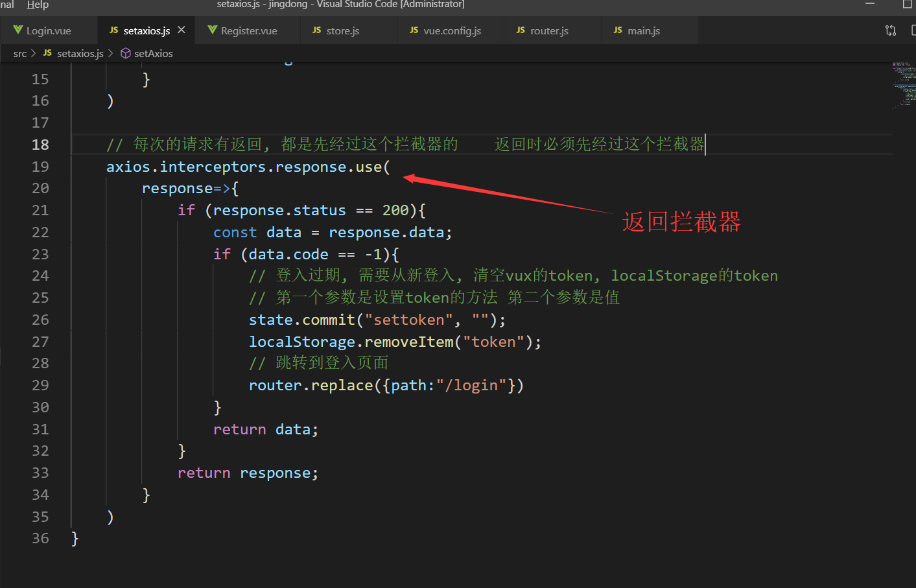Click the Vue icon on Login.vue tab
Viewport: 916px width, 588px height.
tap(18, 30)
